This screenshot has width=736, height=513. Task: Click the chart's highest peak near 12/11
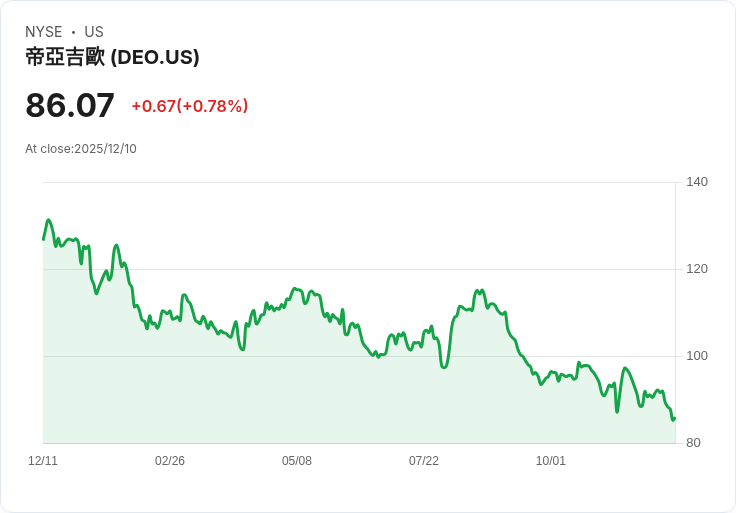tap(48, 220)
